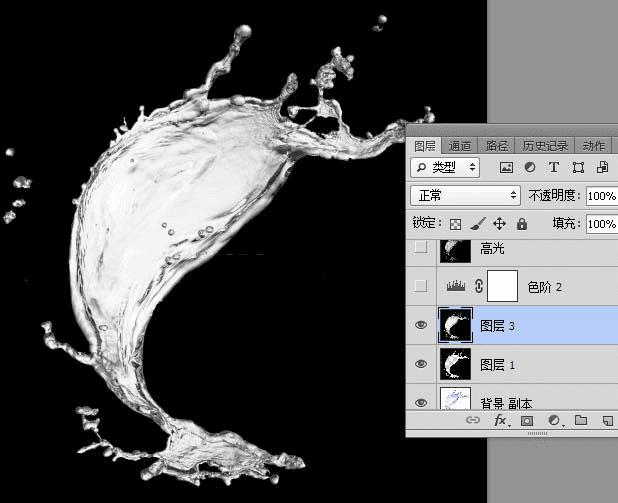The height and width of the screenshot is (503, 618).
Task: Switch to the 图层 tab
Action: click(x=424, y=146)
